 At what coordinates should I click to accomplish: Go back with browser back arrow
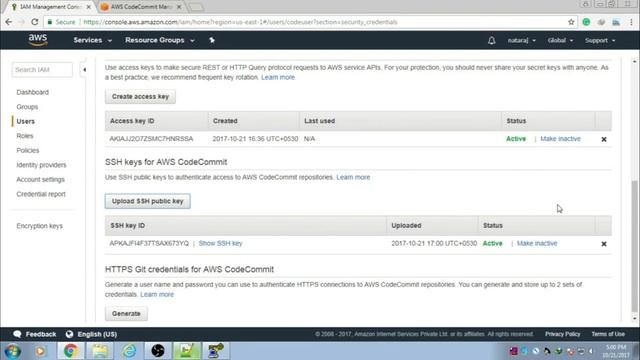coord(9,22)
